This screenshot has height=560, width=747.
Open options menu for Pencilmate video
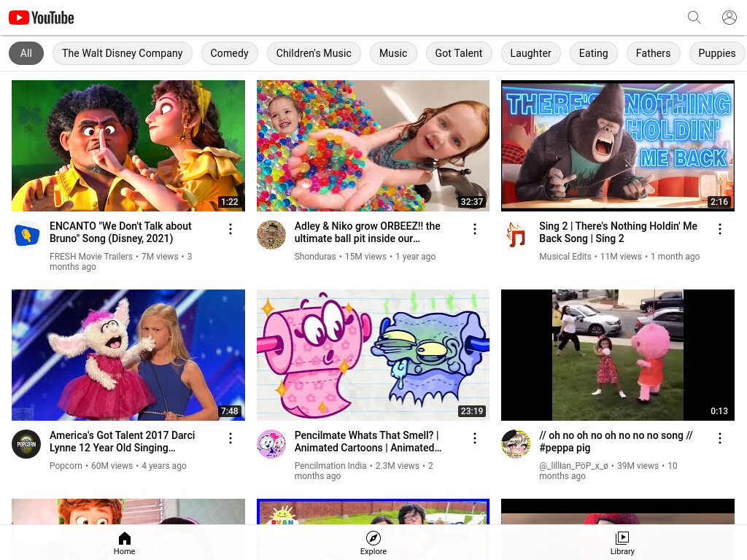pyautogui.click(x=475, y=438)
